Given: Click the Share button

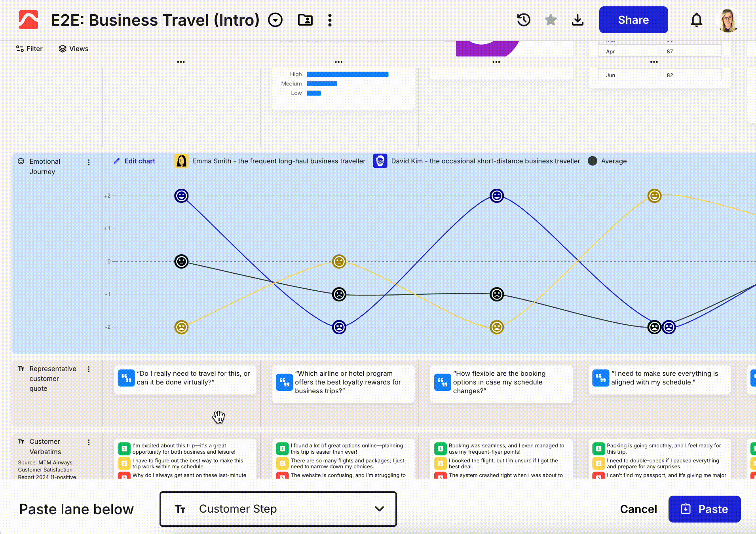Looking at the screenshot, I should [x=633, y=20].
